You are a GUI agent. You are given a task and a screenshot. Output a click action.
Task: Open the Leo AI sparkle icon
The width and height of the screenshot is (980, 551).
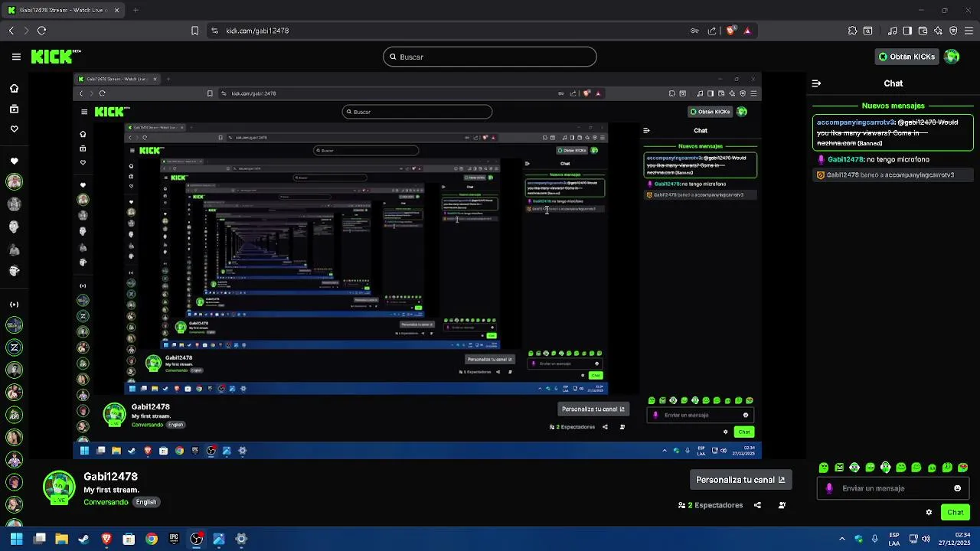tap(938, 31)
